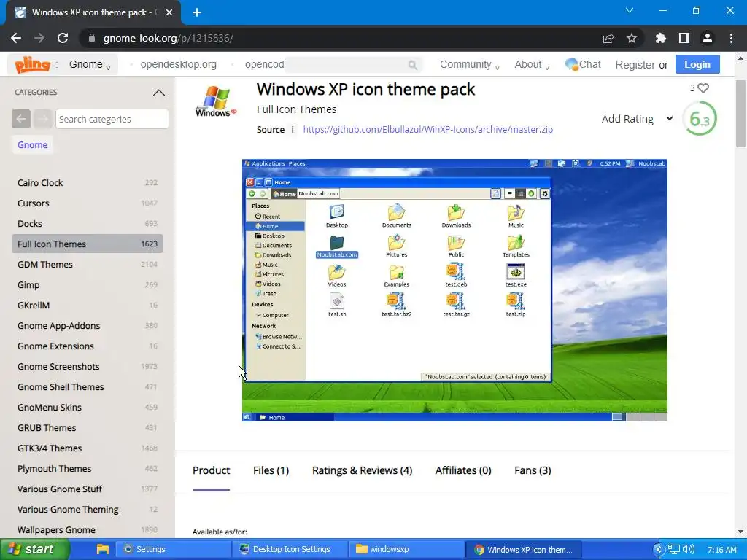The width and height of the screenshot is (747, 560).
Task: Select the GTK3/4 Themes category
Action: (88, 448)
